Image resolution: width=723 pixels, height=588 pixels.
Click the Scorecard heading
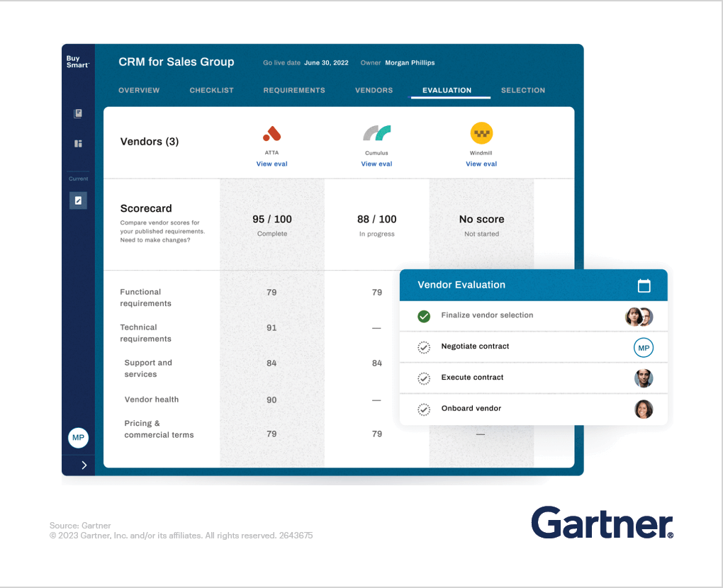pyautogui.click(x=146, y=208)
